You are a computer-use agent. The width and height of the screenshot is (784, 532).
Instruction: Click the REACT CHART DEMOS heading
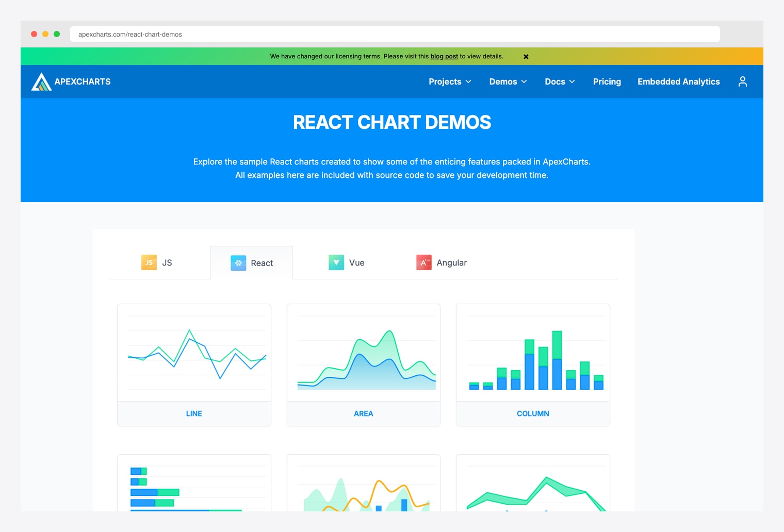(392, 122)
